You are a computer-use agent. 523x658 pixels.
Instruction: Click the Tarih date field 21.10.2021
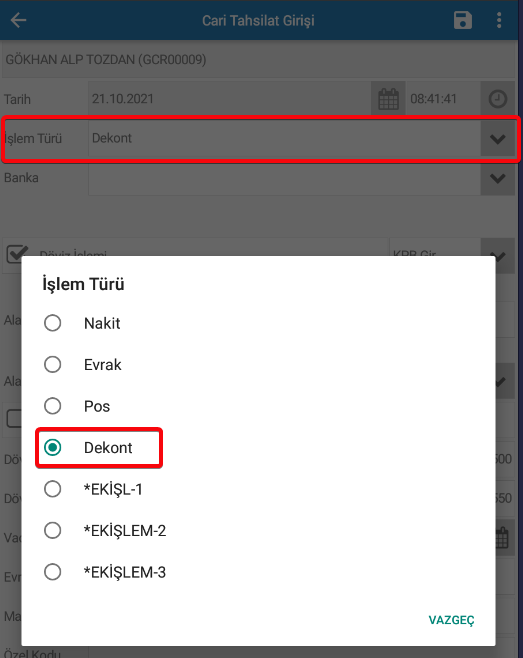pyautogui.click(x=229, y=99)
